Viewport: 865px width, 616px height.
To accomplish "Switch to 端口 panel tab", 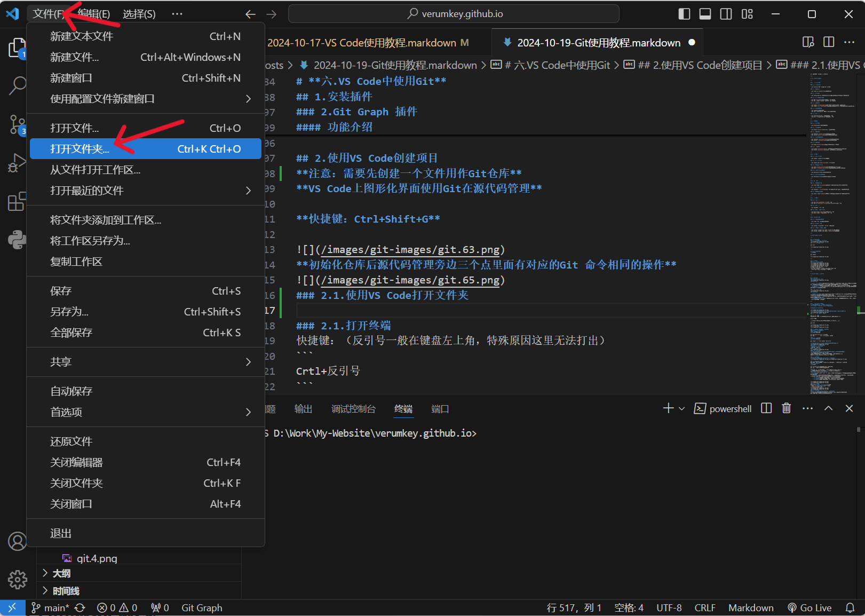I will point(440,409).
